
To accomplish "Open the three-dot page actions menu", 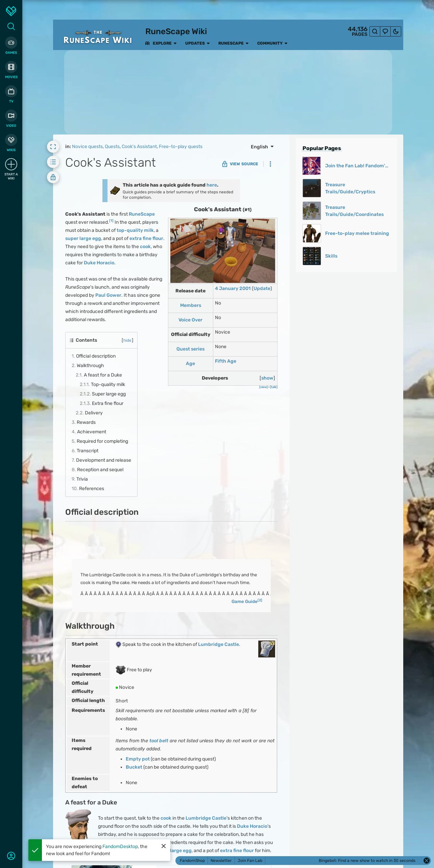I will pos(270,164).
